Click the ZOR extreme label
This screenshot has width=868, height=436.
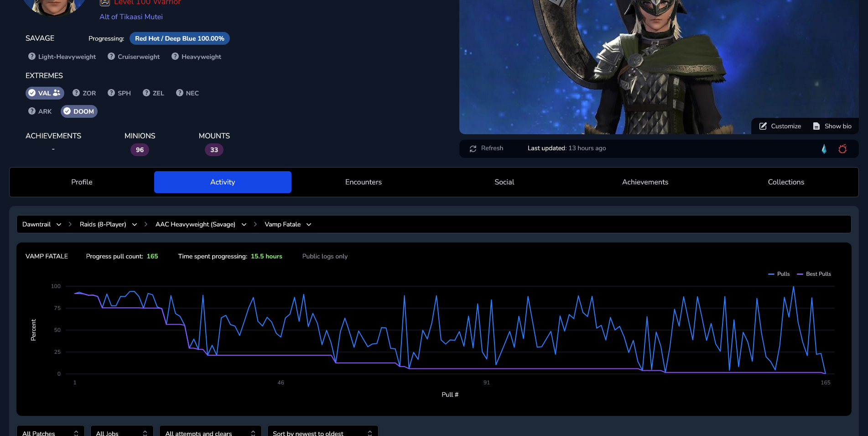tap(89, 93)
